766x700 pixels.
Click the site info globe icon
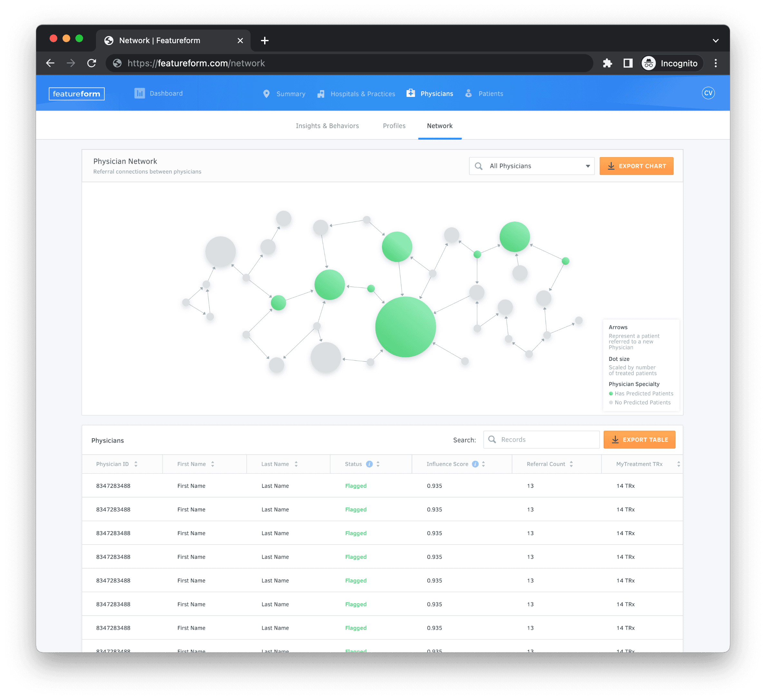[x=117, y=63]
